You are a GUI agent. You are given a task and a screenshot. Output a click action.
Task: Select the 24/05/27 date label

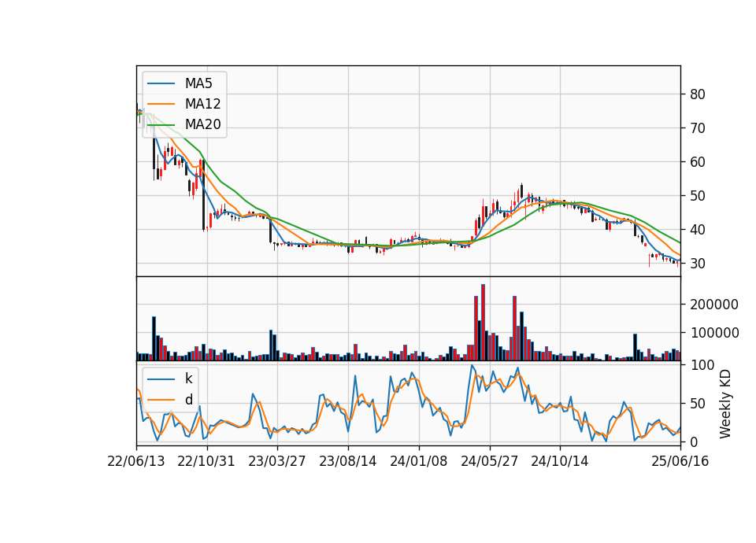489,461
